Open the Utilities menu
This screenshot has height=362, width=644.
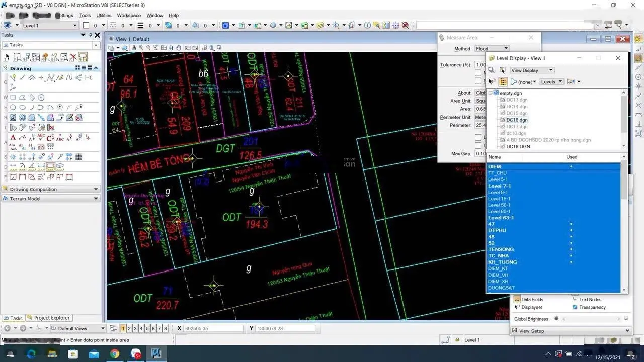[x=104, y=15]
